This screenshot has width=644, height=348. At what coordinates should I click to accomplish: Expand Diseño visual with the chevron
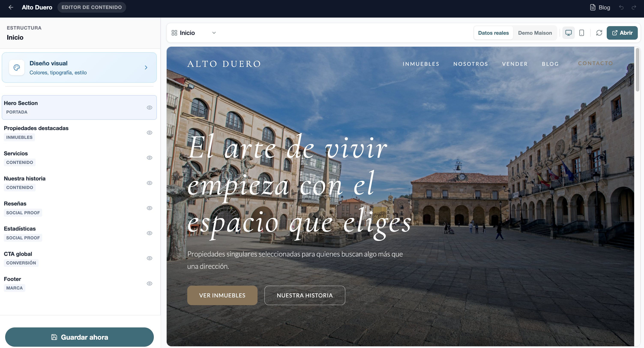pos(146,67)
